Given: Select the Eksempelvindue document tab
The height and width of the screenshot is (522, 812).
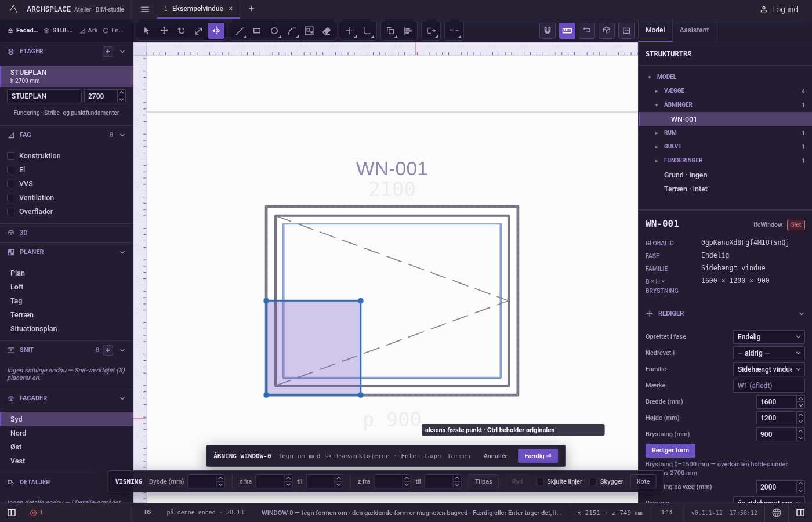Looking at the screenshot, I should point(198,9).
